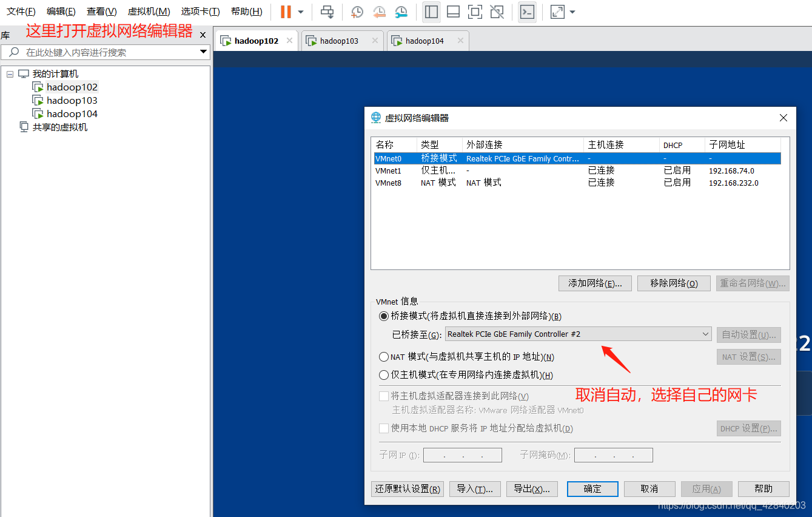This screenshot has width=812, height=517.
Task: Click the DHCP 设置(P)... button
Action: pyautogui.click(x=749, y=428)
